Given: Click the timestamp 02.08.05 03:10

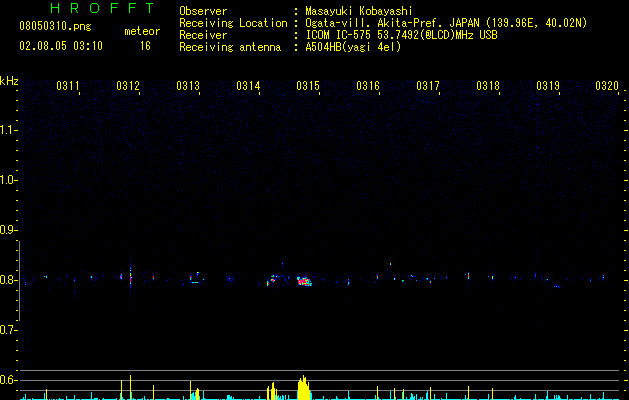Looking at the screenshot, I should (x=61, y=46).
